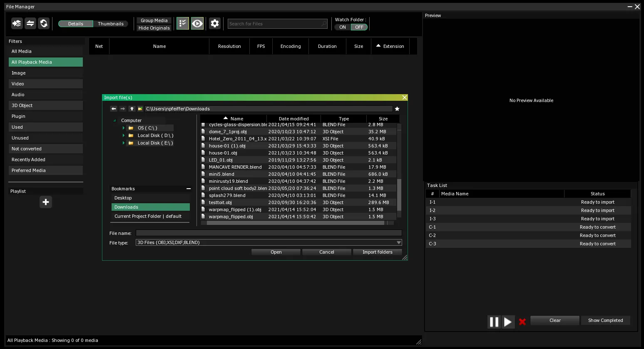The height and width of the screenshot is (349, 644).
Task: Click the horizontal scrollbar of the file list
Action: click(x=295, y=223)
